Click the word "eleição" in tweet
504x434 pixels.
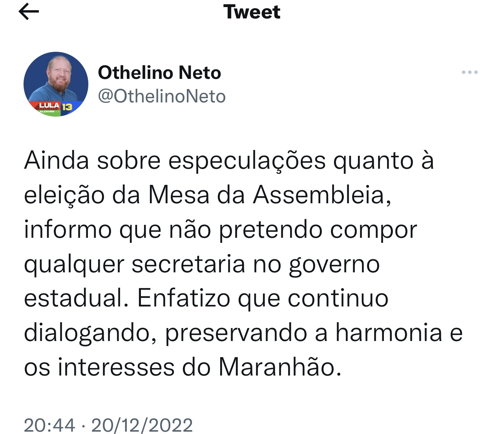[64, 195]
